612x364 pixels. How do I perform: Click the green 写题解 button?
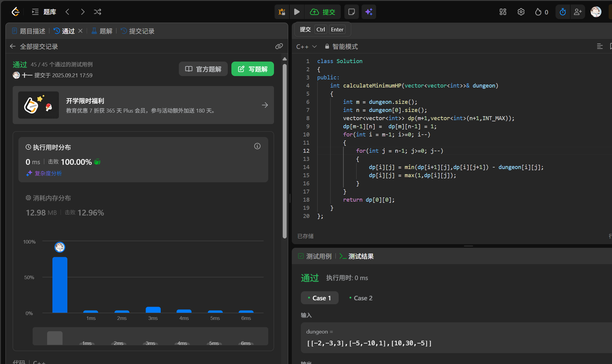(253, 69)
